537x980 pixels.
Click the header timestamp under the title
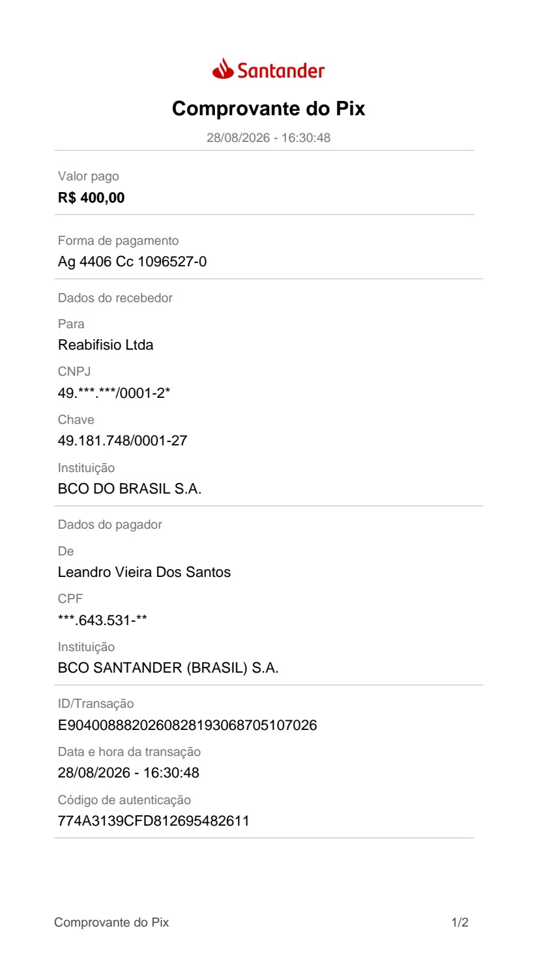tap(268, 138)
